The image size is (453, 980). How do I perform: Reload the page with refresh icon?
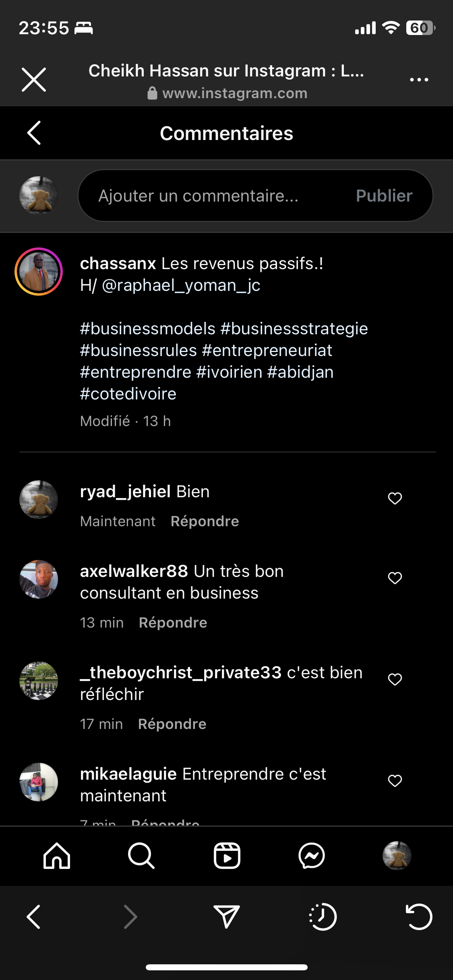coord(419,917)
